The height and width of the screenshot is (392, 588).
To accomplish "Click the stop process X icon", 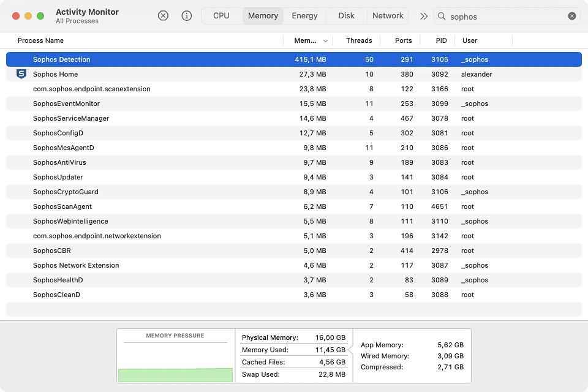I will pos(163,16).
